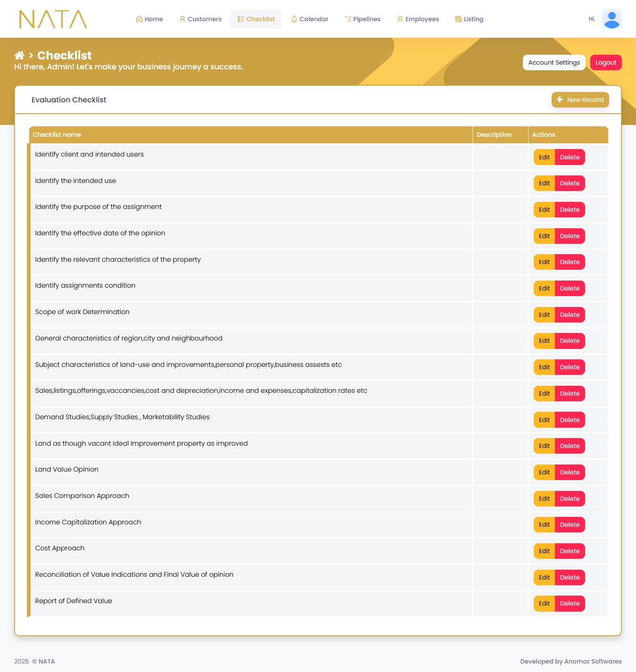Delete 'Identify the intended use' item
The height and width of the screenshot is (672, 636).
pyautogui.click(x=570, y=183)
